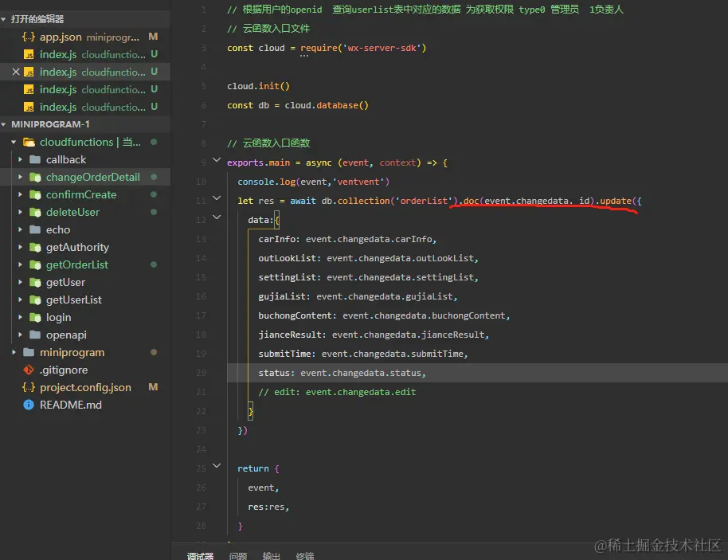The image size is (728, 560).
Task: Click the .gitignore git icon
Action: pos(29,370)
